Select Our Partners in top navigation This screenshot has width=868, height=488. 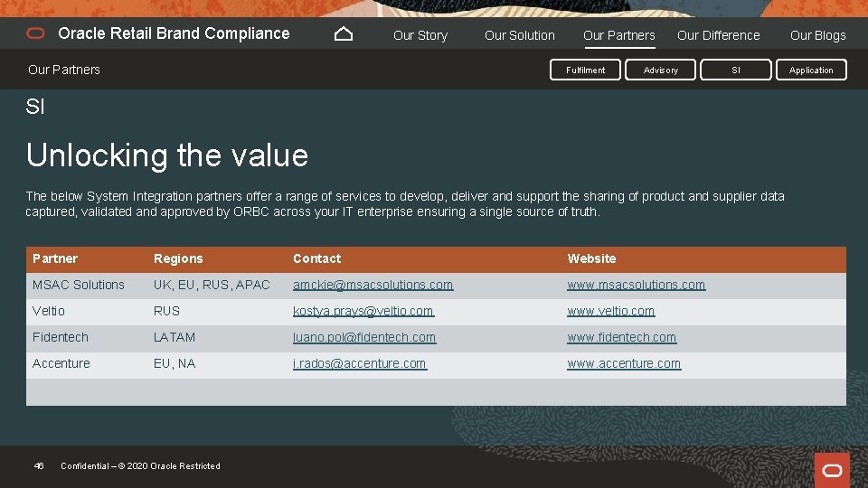[x=619, y=35]
